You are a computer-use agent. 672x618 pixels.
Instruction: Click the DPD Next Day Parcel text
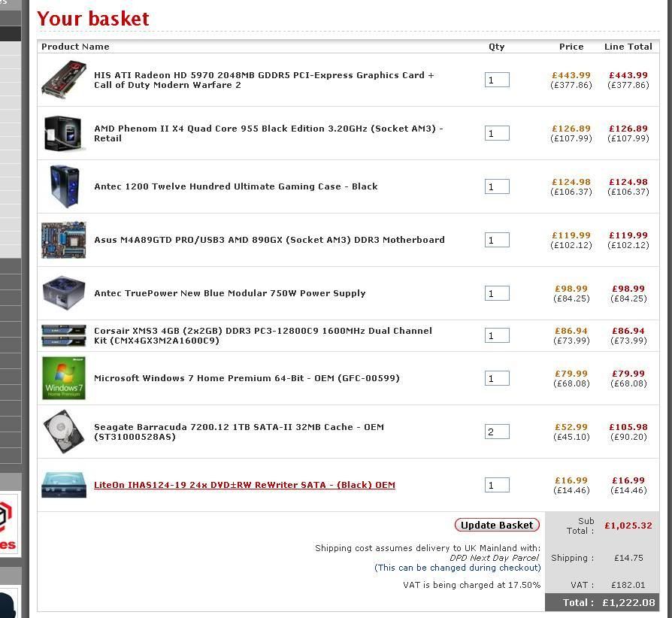click(494, 558)
